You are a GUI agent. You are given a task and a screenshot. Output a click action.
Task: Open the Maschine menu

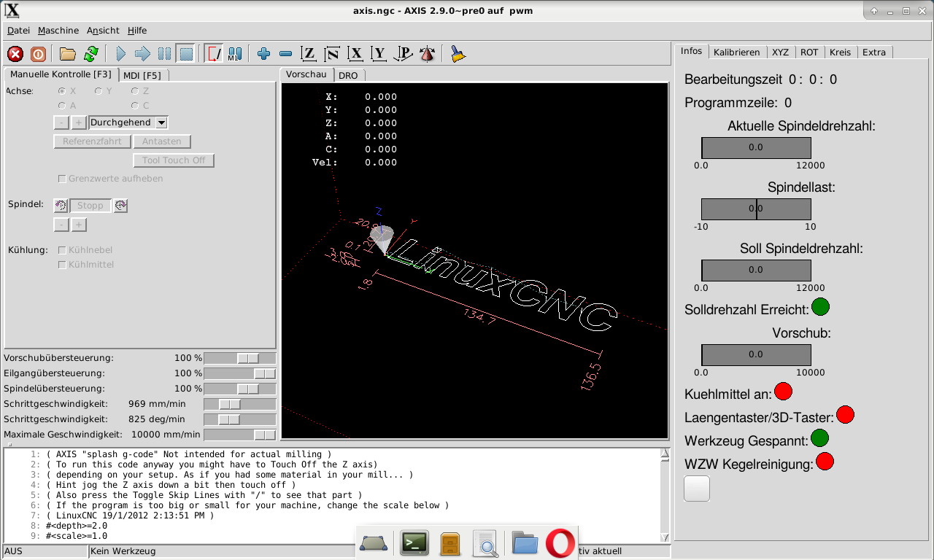tap(58, 31)
